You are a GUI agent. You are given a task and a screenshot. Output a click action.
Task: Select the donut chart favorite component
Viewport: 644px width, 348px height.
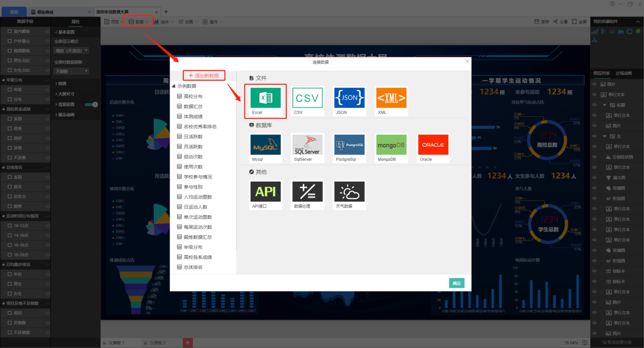629,32
